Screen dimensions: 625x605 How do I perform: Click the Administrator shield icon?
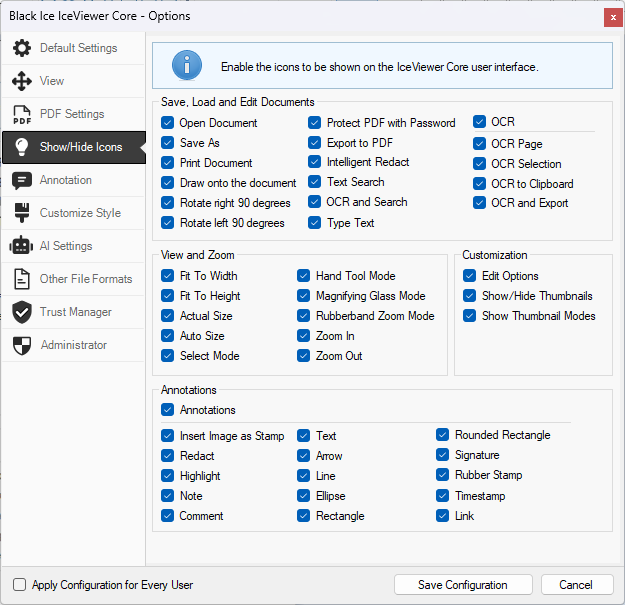click(22, 345)
